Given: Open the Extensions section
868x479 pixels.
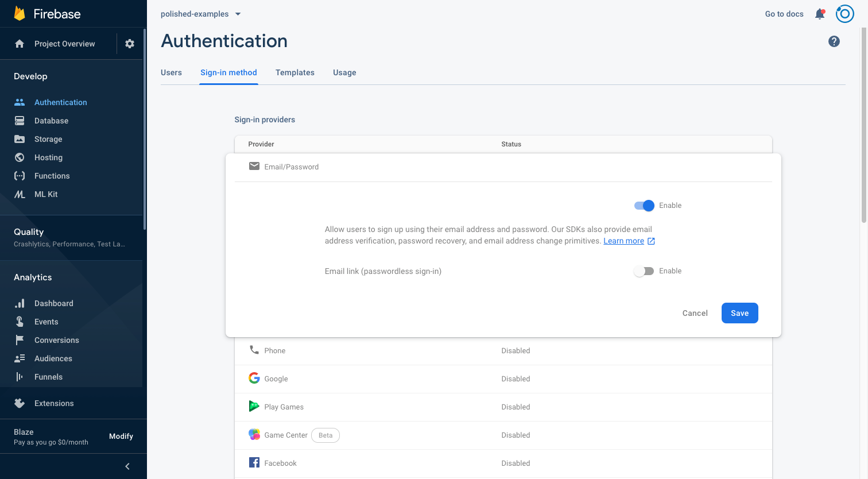Looking at the screenshot, I should coord(54,403).
